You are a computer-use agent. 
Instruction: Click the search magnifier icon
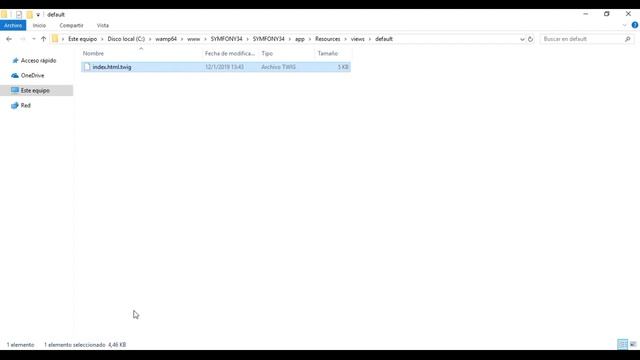pyautogui.click(x=628, y=39)
